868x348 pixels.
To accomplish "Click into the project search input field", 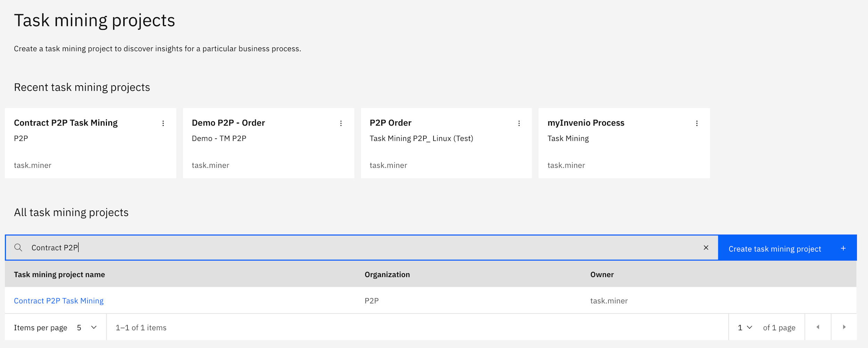I will click(x=347, y=248).
